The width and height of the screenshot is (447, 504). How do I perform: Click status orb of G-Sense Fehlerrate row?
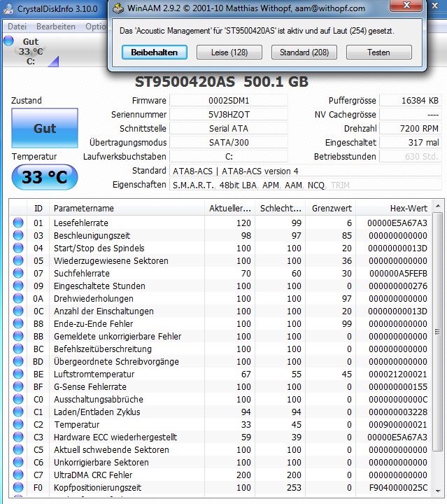[18, 386]
